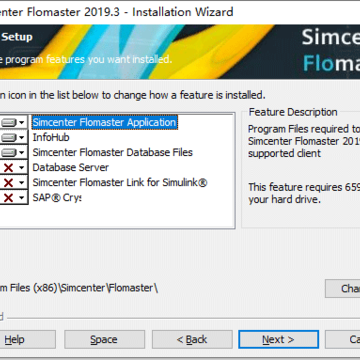Expand dropdown arrow for Link for Simulink feature
360x360 pixels.
22,183
